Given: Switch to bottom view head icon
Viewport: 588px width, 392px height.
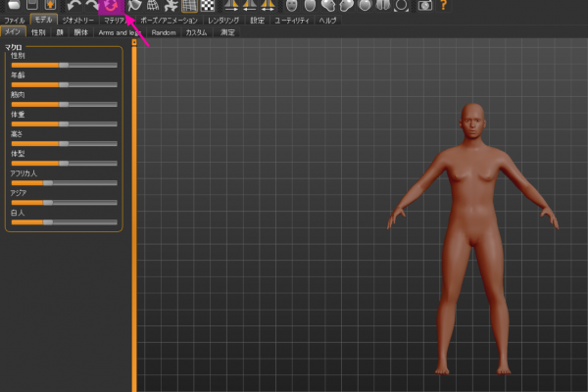Looking at the screenshot, I should [x=383, y=5].
